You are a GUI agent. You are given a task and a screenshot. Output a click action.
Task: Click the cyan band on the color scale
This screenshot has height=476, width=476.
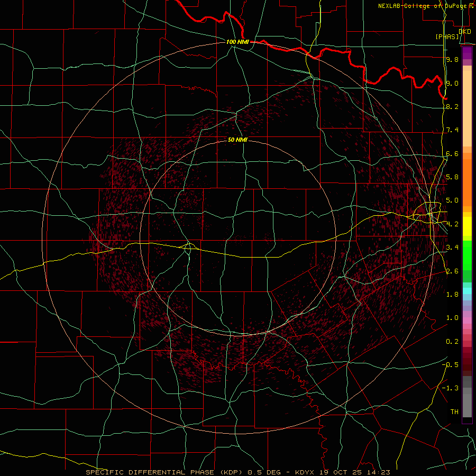467,291
